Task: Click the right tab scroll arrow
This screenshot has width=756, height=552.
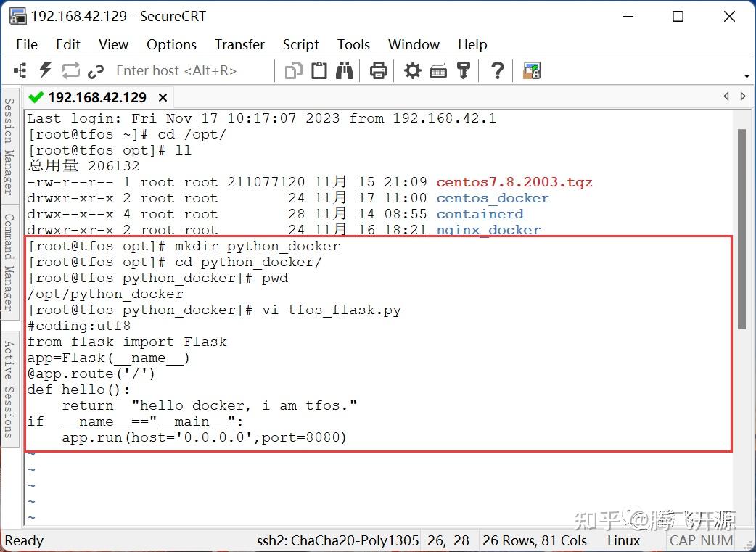Action: tap(743, 95)
